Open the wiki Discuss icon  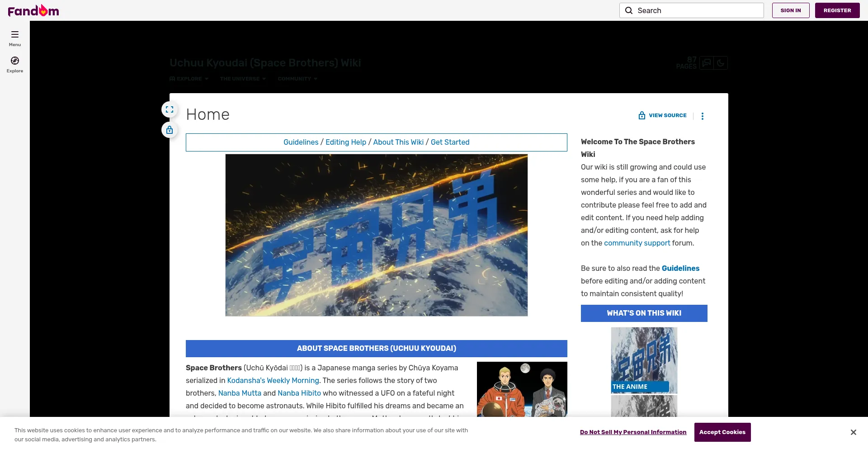pos(707,63)
